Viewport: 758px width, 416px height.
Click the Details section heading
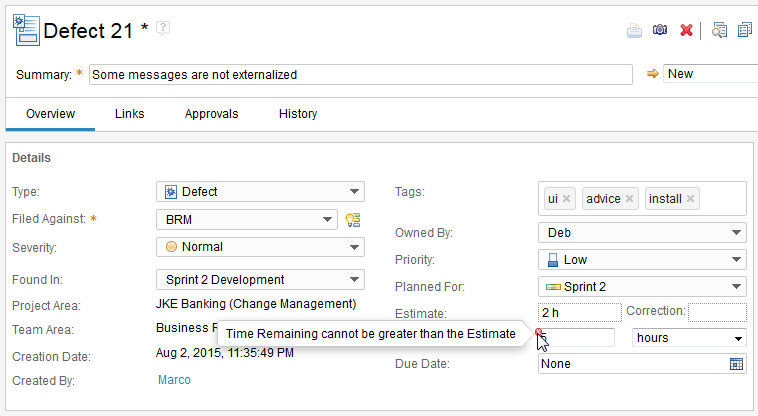[31, 158]
